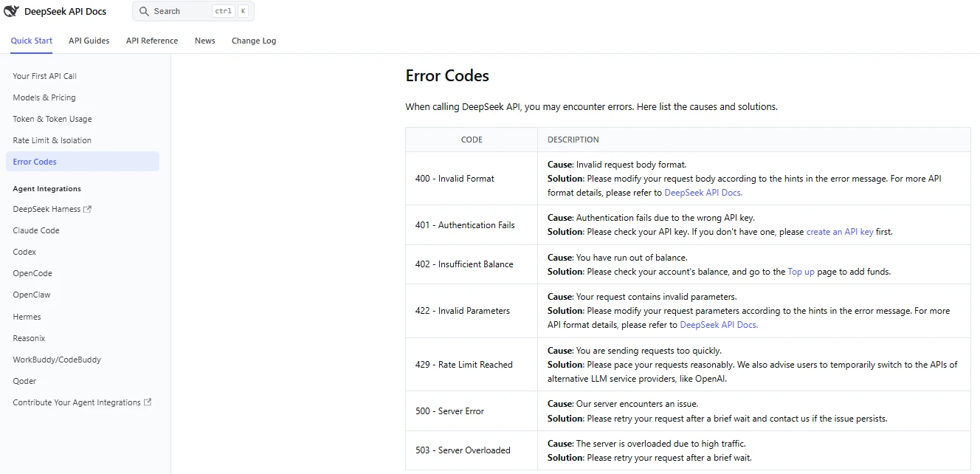Open Your First API Call page

tap(83, 76)
